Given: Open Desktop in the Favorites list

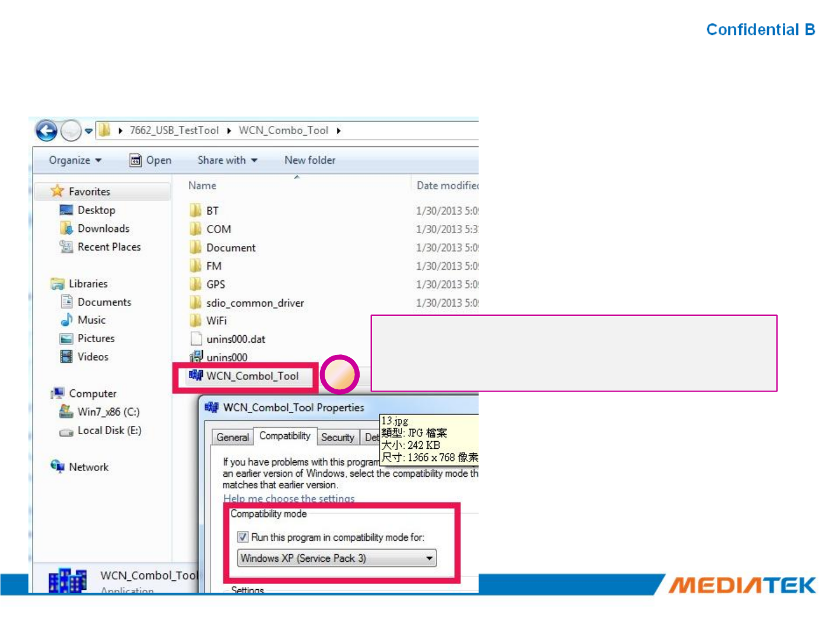Looking at the screenshot, I should pos(87,210).
